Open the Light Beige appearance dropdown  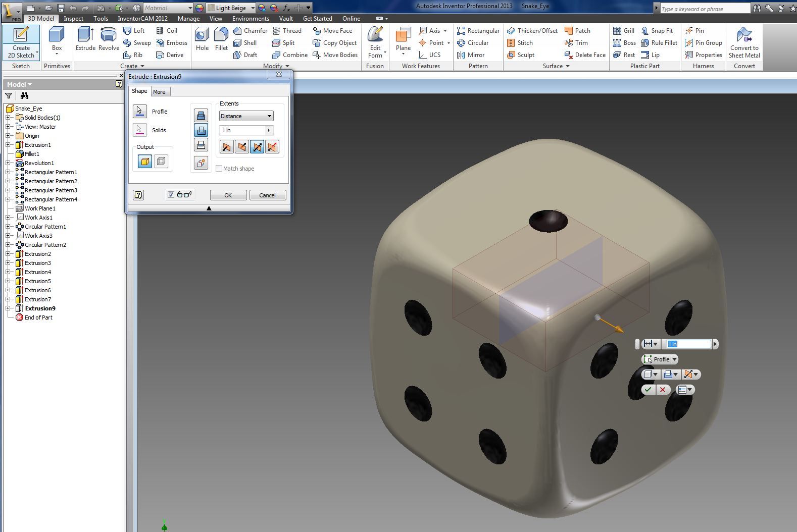(x=253, y=8)
